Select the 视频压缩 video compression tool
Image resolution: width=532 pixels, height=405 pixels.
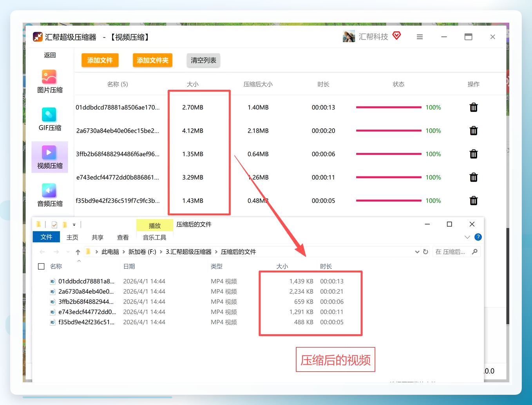(50, 157)
